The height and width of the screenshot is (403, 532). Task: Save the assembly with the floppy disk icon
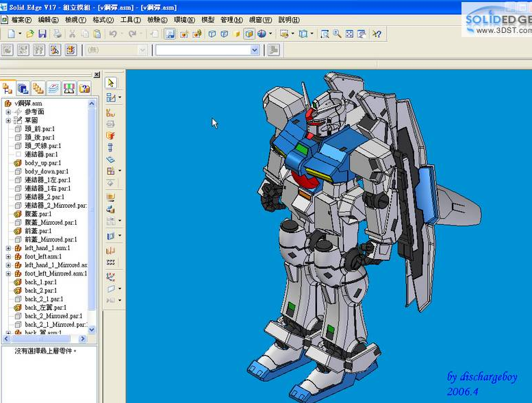click(x=42, y=34)
